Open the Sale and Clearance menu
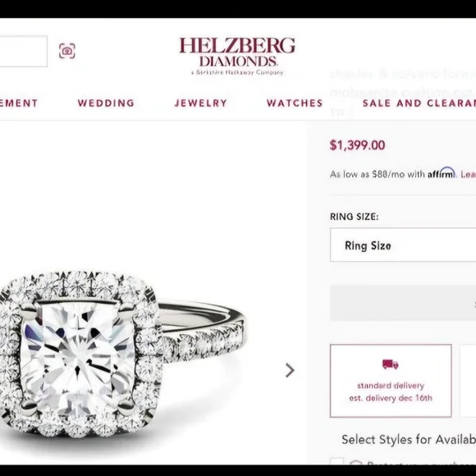This screenshot has height=476, width=476. 419,103
